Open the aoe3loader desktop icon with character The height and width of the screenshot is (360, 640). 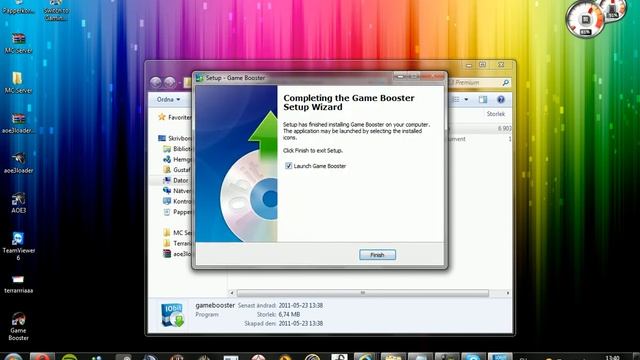click(18, 163)
